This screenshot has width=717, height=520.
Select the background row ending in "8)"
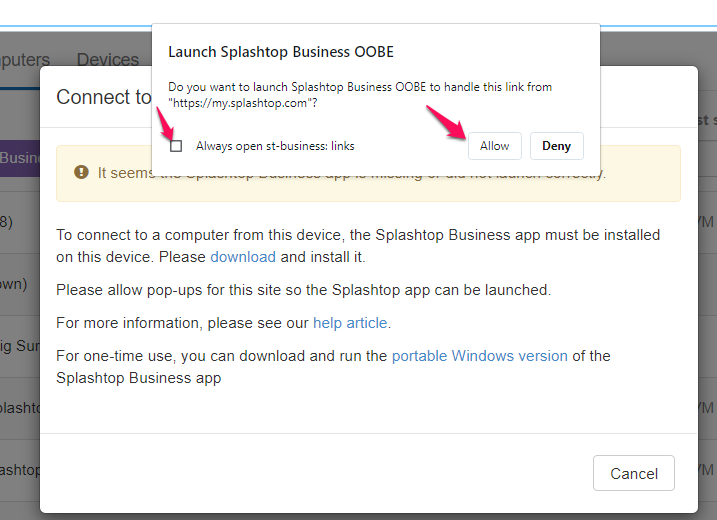[20, 222]
